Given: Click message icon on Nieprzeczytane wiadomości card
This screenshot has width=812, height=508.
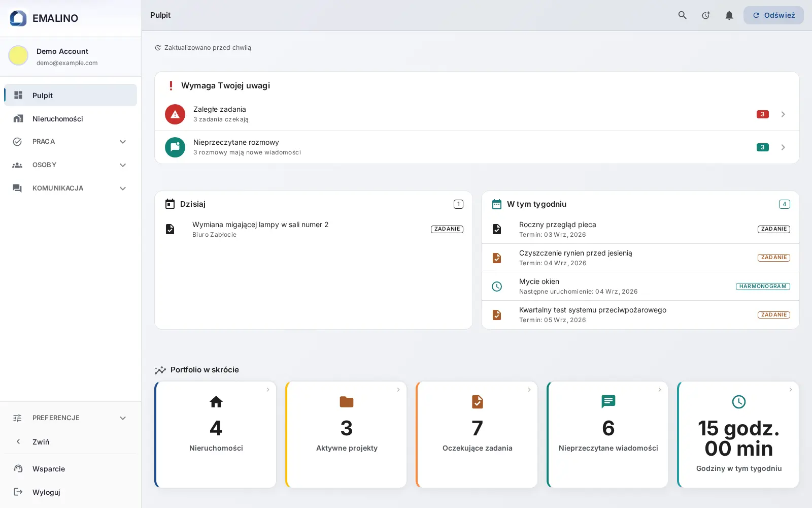Looking at the screenshot, I should (608, 402).
